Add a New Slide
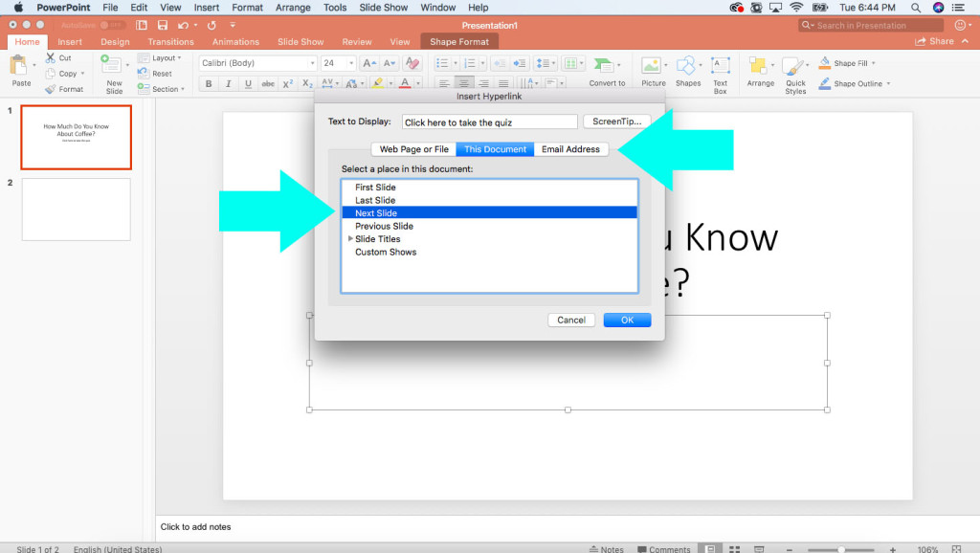This screenshot has height=553, width=980. 114,75
